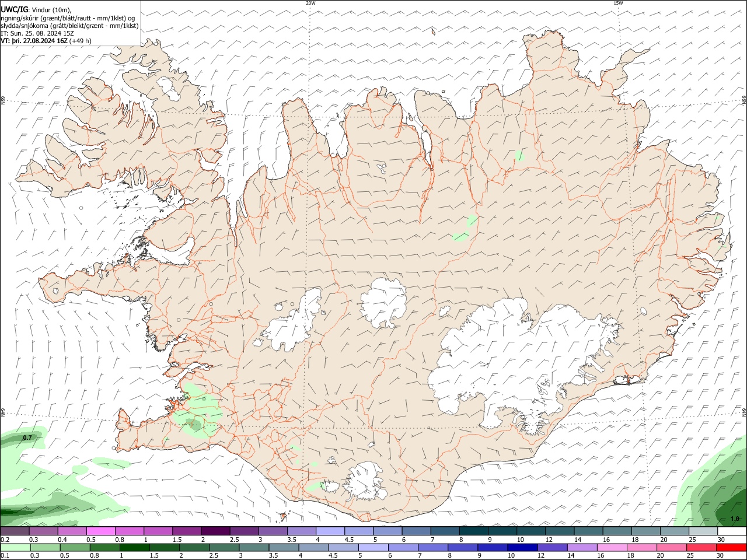747x560 pixels.
Task: Pick rain scale pink swatch 16 to 18
Action: tap(613, 547)
